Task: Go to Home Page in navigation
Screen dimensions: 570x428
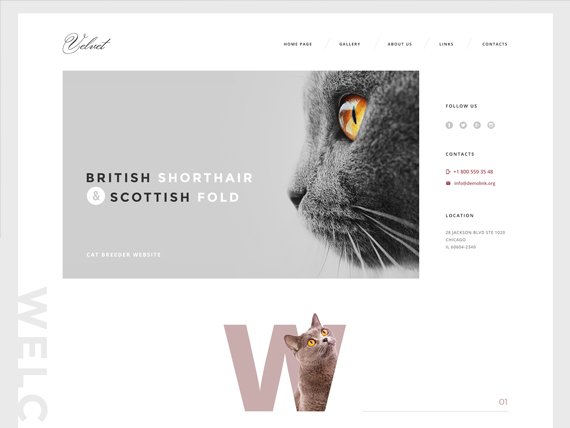Action: pos(298,44)
